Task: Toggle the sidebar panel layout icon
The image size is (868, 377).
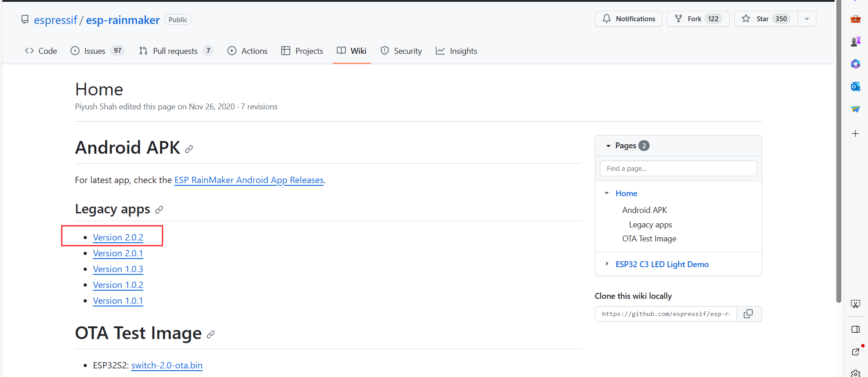Action: click(855, 330)
